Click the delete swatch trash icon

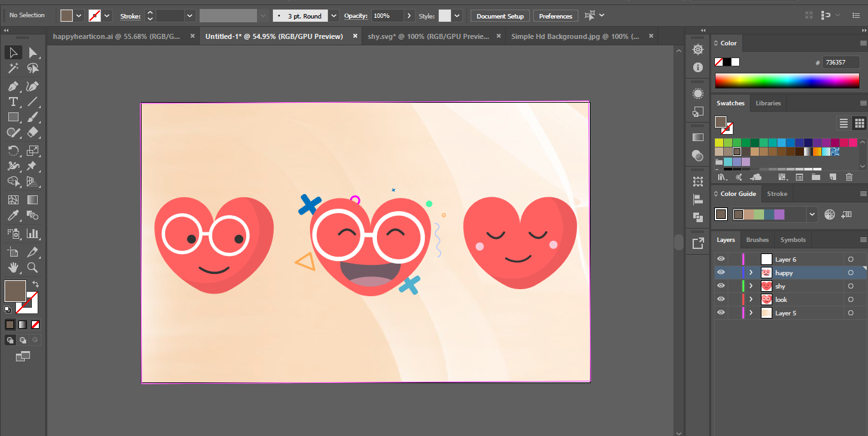(849, 177)
